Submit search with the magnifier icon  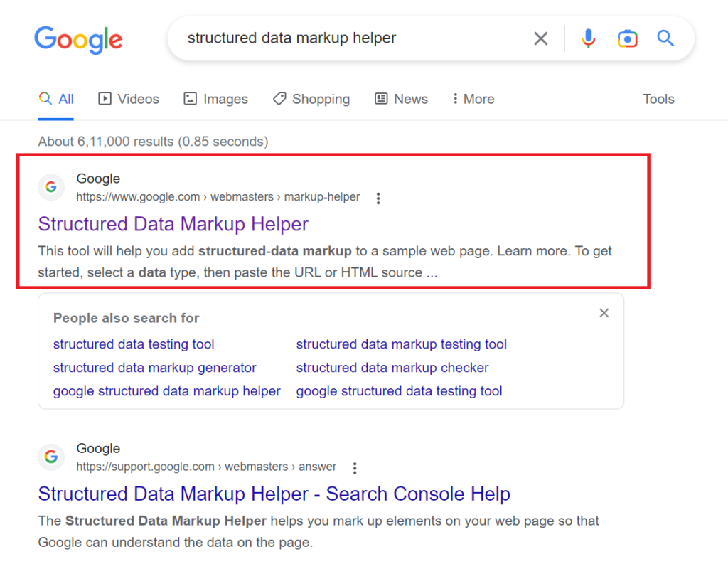[665, 38]
